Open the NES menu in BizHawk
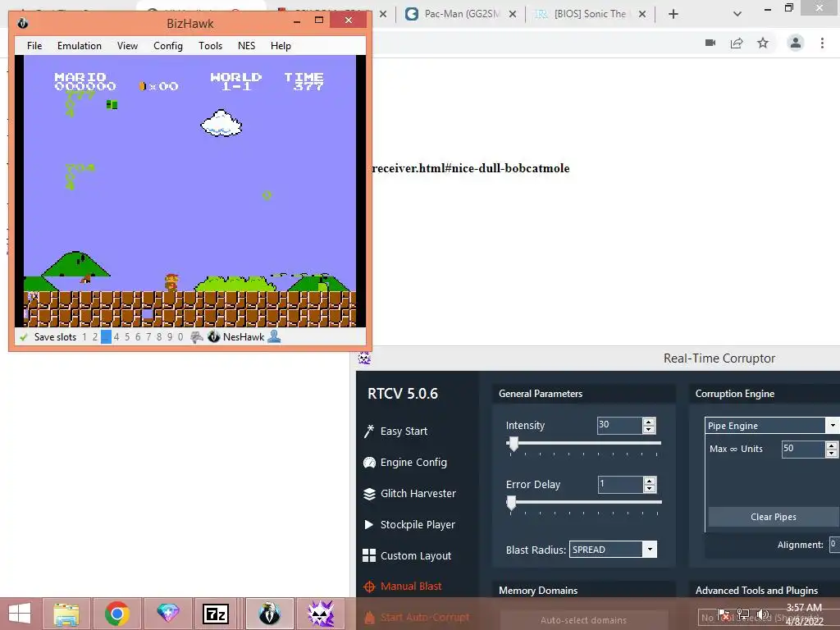This screenshot has width=840, height=630. click(x=246, y=46)
